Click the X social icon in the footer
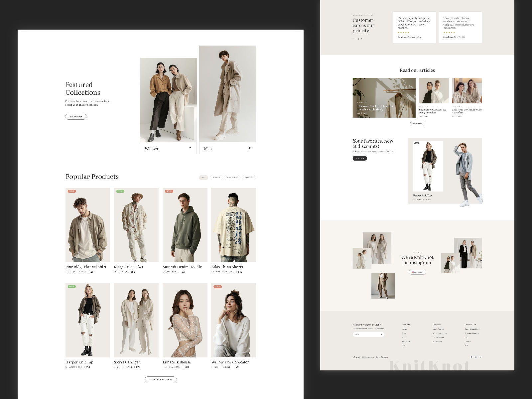 tap(481, 357)
